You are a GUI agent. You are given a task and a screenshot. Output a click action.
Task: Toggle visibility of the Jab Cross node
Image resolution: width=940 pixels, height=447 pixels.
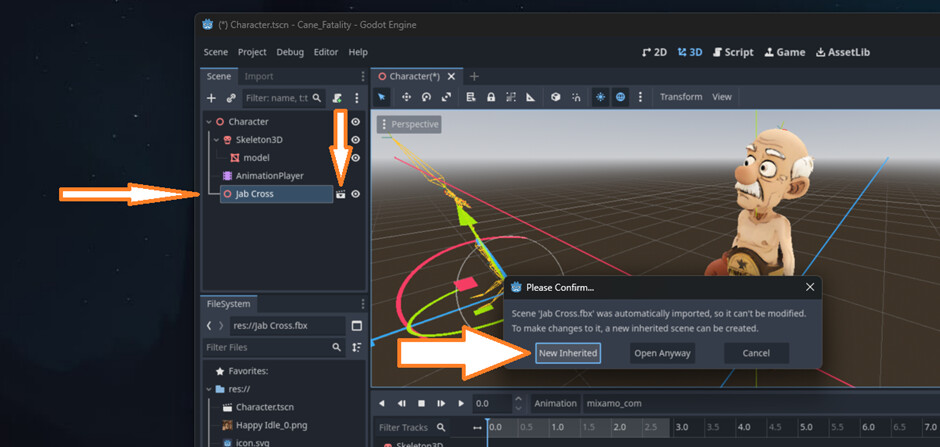(x=355, y=194)
